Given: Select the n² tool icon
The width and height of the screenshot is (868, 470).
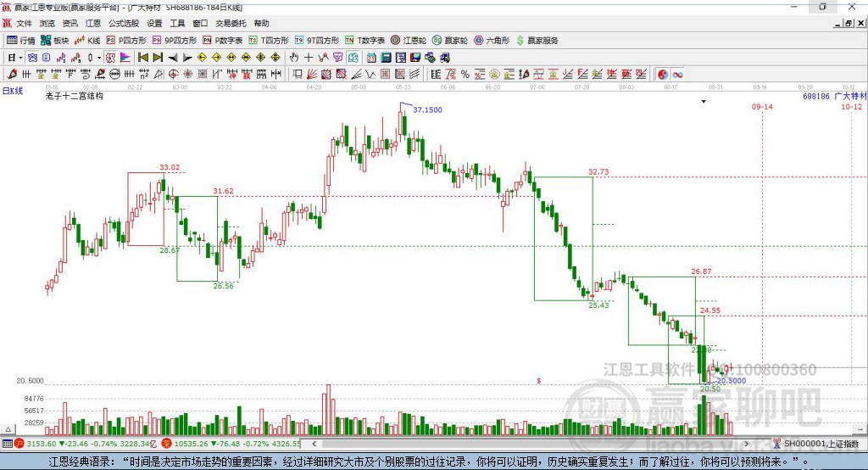Looking at the screenshot, I should click(144, 75).
